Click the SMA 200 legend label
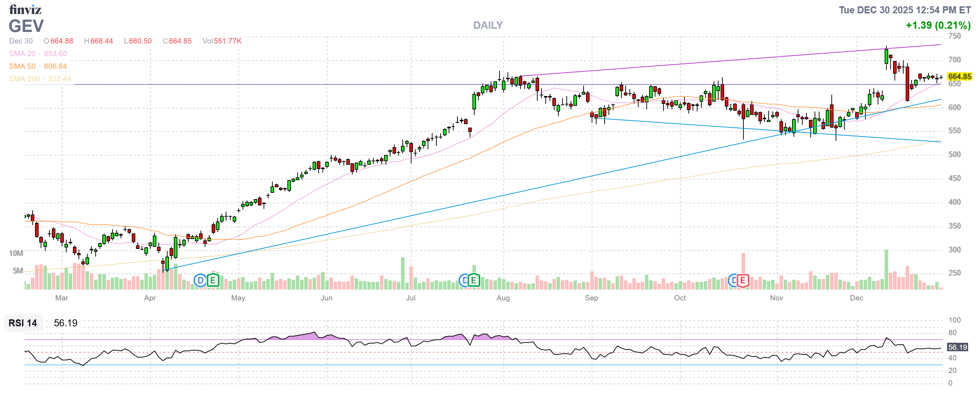 pos(24,79)
